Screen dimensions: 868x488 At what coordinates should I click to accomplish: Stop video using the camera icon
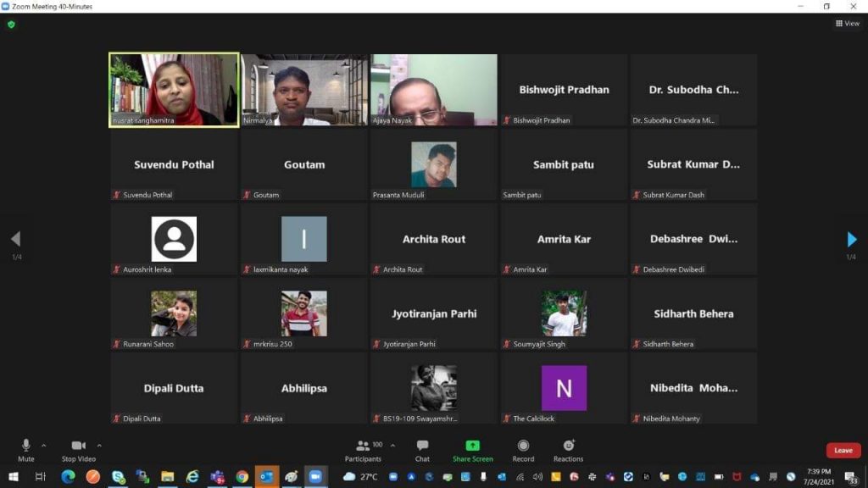(x=79, y=446)
